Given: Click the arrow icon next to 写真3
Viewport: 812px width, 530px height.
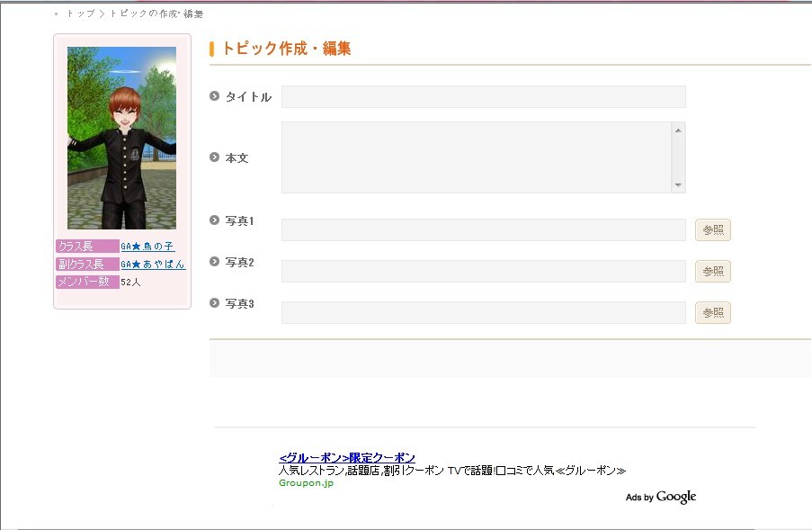Looking at the screenshot, I should (x=215, y=303).
